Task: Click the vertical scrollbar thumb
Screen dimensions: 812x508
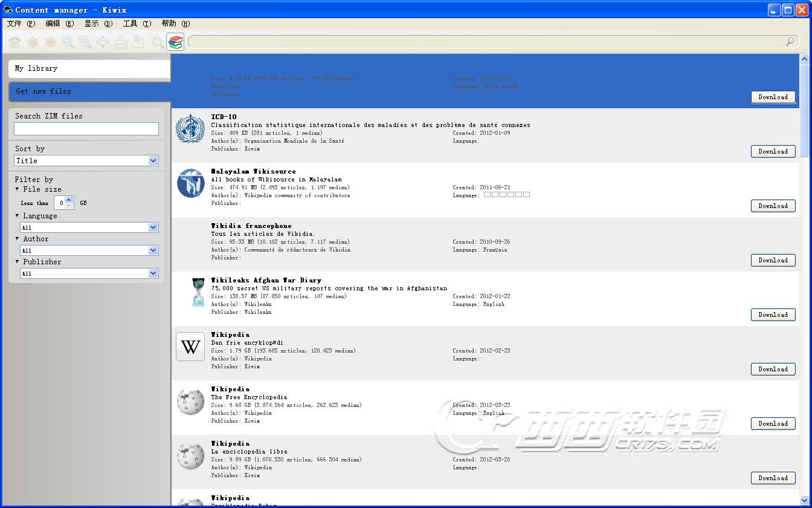Action: pos(804,112)
